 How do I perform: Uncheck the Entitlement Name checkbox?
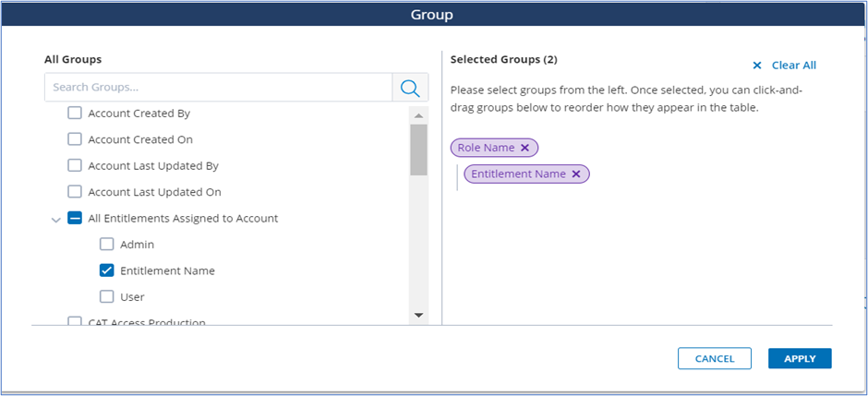107,270
